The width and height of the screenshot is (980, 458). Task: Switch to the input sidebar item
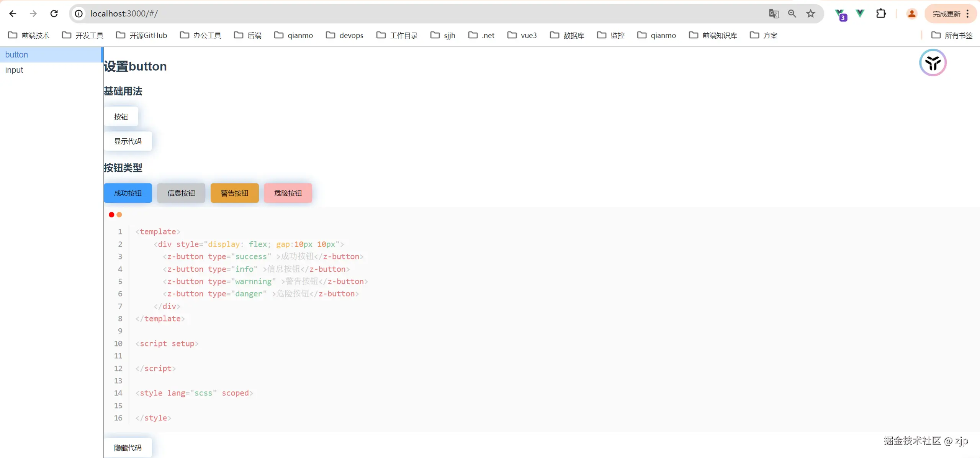click(14, 70)
